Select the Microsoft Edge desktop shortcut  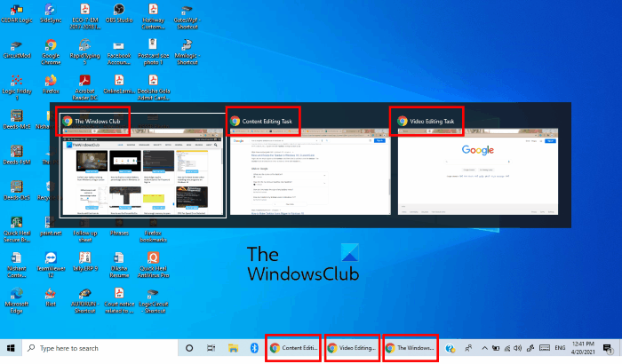(x=17, y=300)
